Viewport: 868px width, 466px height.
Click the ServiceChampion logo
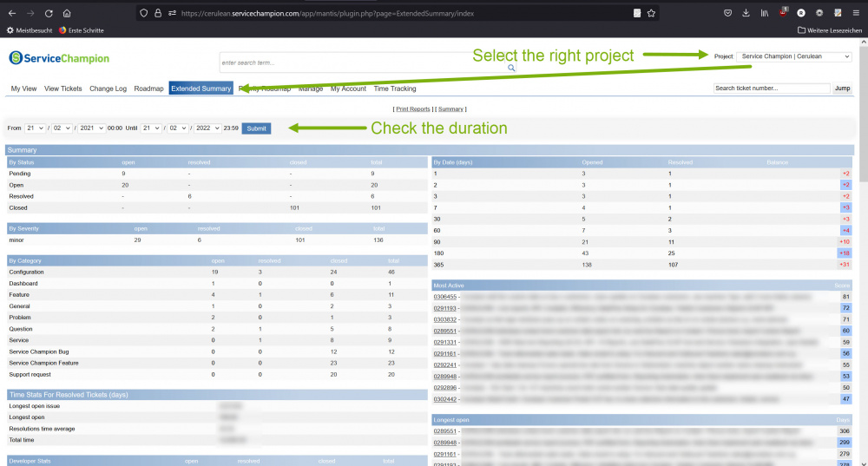point(59,58)
